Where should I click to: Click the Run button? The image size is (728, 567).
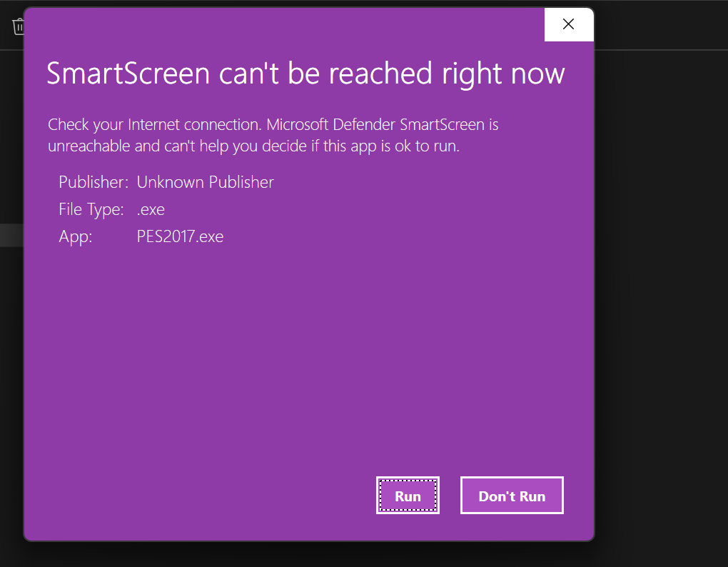(x=408, y=496)
